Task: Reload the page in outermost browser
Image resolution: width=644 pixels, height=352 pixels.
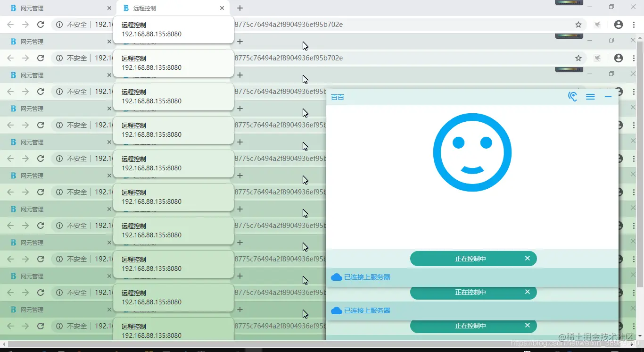Action: (41, 25)
